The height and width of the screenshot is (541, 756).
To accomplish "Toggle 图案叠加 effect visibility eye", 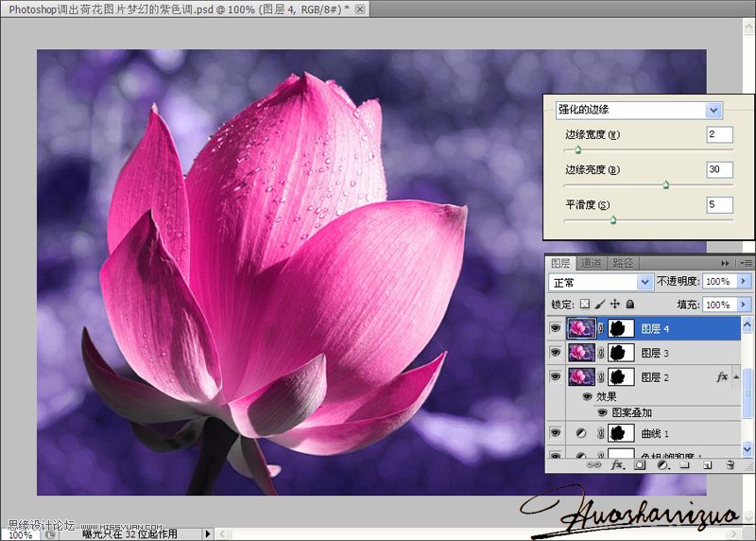I will [602, 412].
